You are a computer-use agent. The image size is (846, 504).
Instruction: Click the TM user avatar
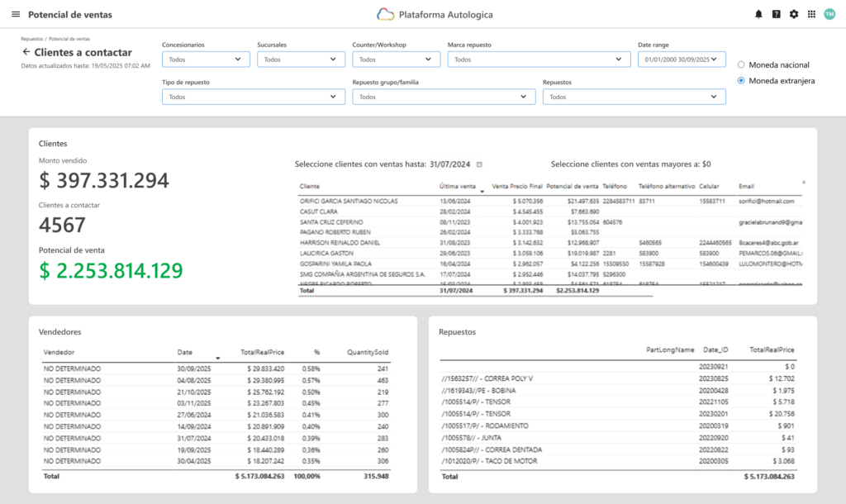point(829,15)
